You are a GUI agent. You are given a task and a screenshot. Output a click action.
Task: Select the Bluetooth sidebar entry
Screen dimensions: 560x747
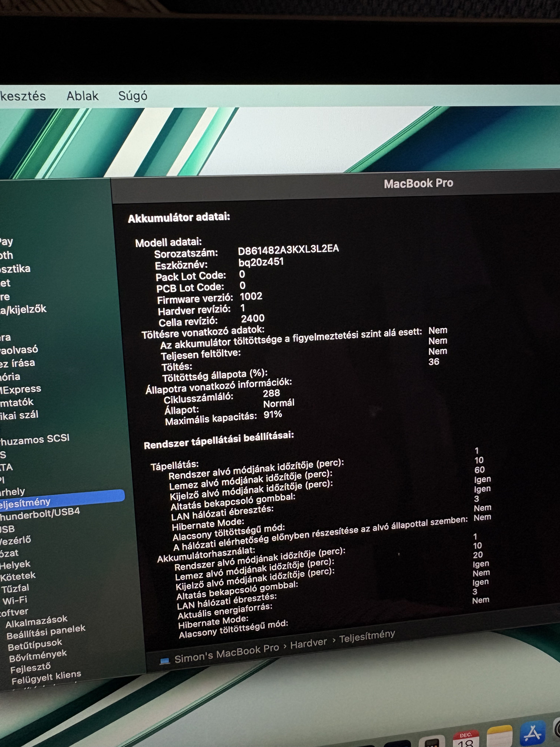[7, 256]
